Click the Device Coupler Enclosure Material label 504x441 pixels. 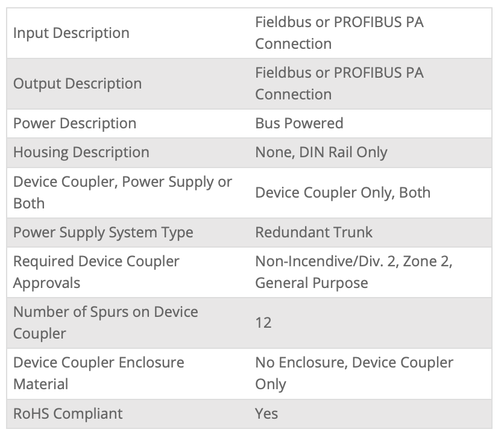pyautogui.click(x=98, y=373)
